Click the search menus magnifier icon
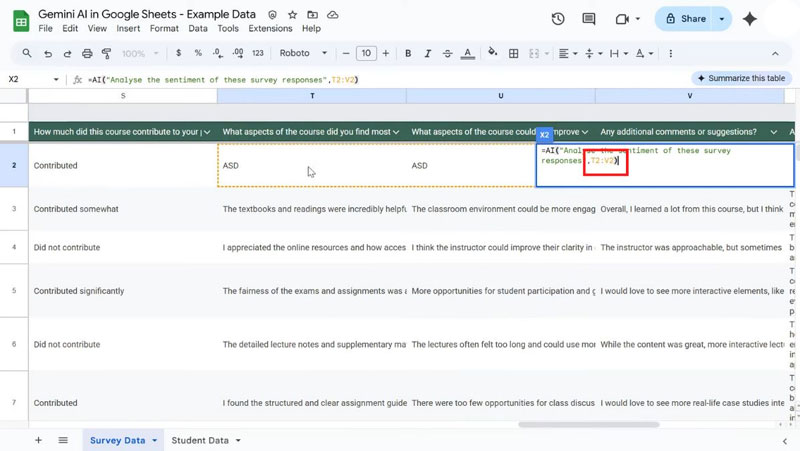 pos(27,53)
